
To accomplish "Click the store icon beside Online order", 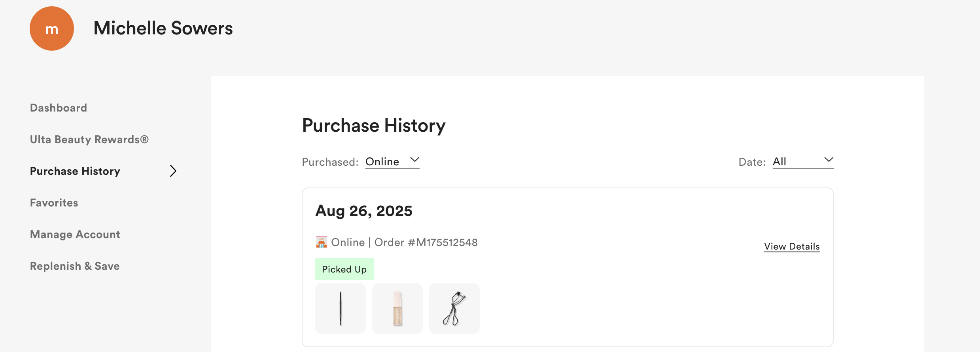I will (x=322, y=242).
